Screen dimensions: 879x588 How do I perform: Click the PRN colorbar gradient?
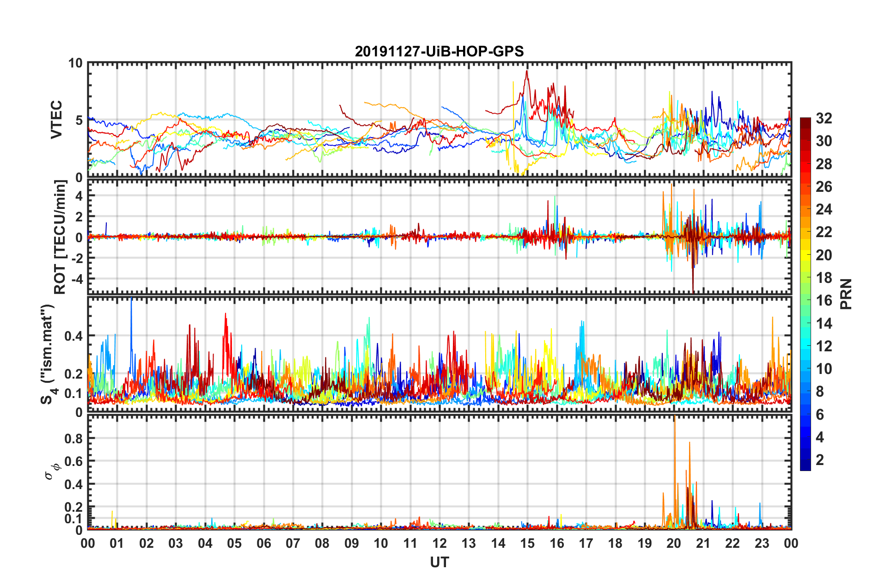805,294
